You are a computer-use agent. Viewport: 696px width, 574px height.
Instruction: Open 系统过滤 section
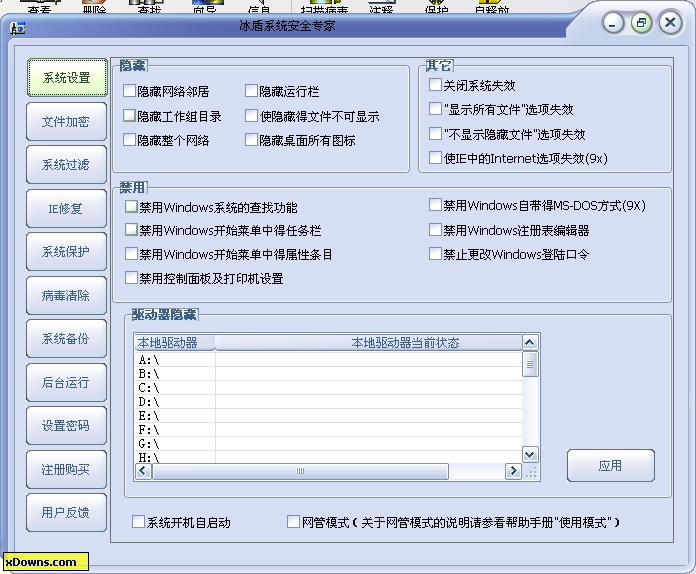pyautogui.click(x=66, y=165)
